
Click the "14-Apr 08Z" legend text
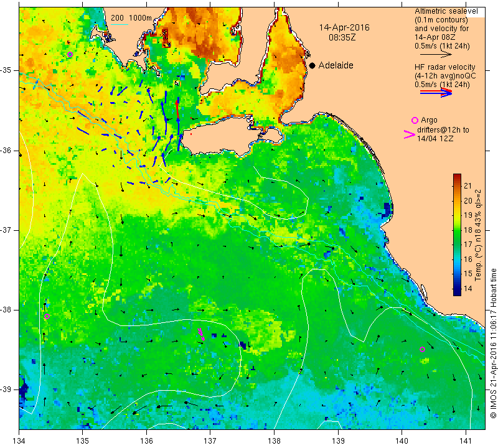(x=435, y=37)
